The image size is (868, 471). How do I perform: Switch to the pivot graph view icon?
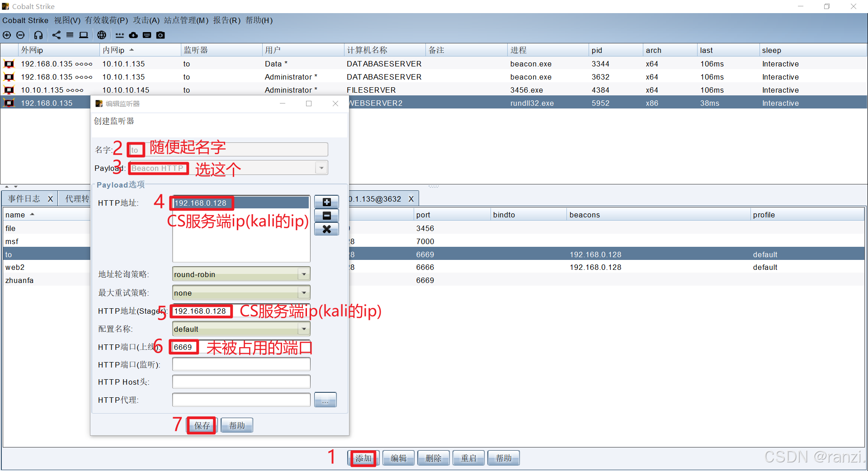pyautogui.click(x=57, y=35)
